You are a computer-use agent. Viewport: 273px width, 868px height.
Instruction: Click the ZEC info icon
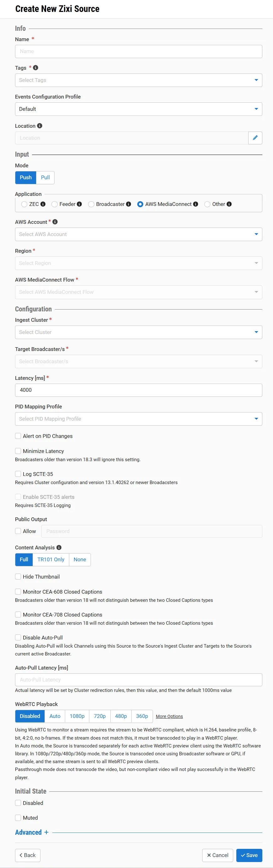pyautogui.click(x=43, y=204)
